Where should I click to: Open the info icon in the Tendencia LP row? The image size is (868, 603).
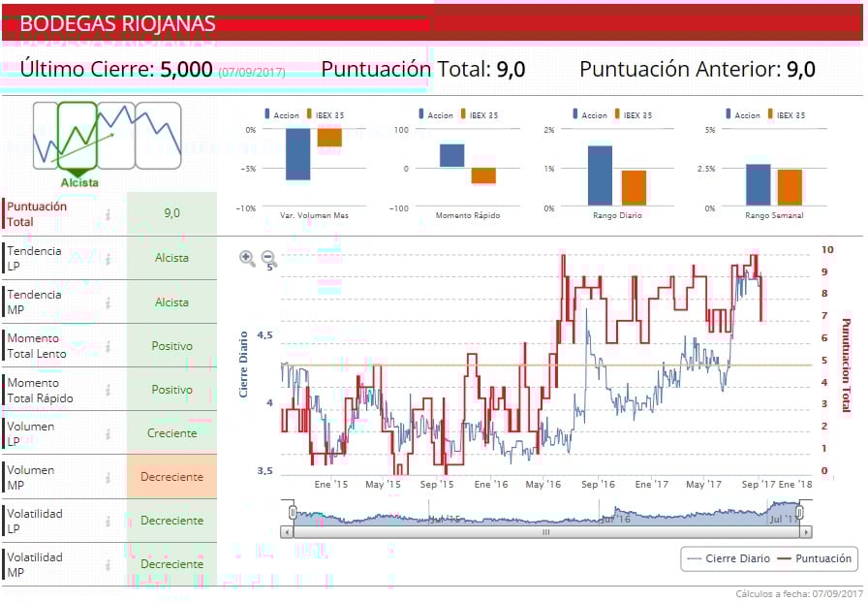point(108,259)
